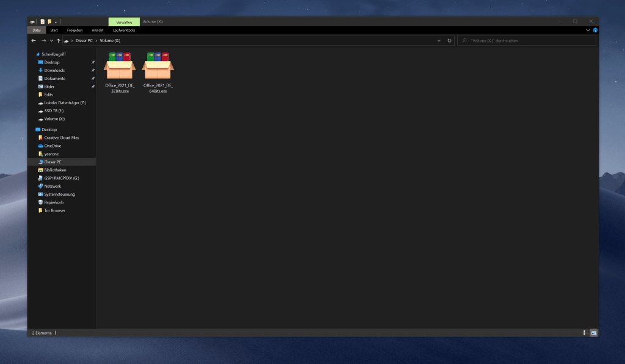The image size is (625, 364).
Task: Open the recent locations dropdown arrow
Action: point(51,41)
